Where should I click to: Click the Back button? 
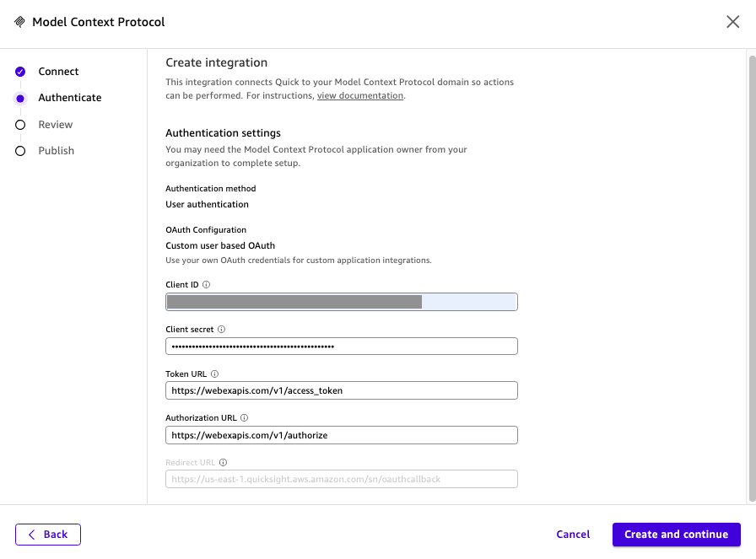click(48, 535)
